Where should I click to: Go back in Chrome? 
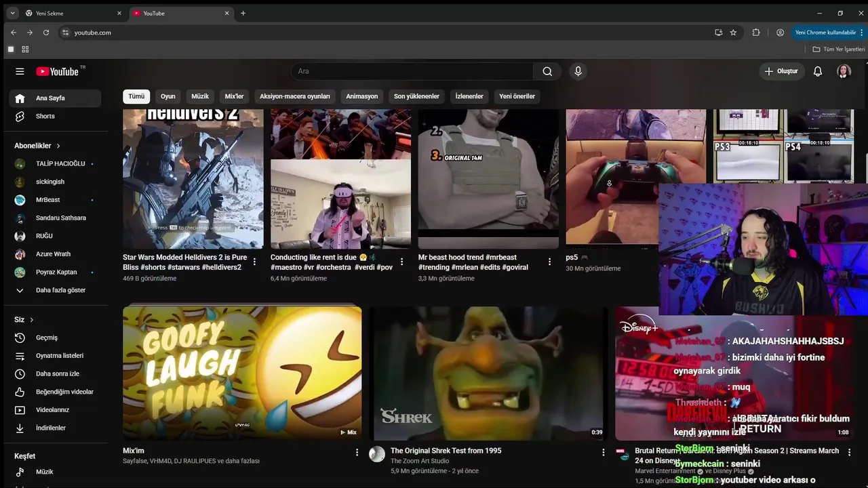click(x=13, y=33)
